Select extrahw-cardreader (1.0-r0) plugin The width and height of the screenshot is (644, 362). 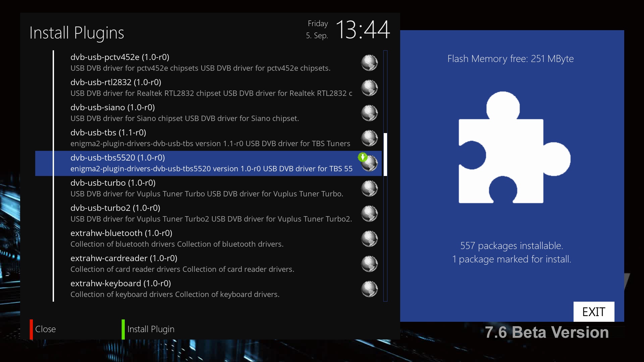coord(208,264)
